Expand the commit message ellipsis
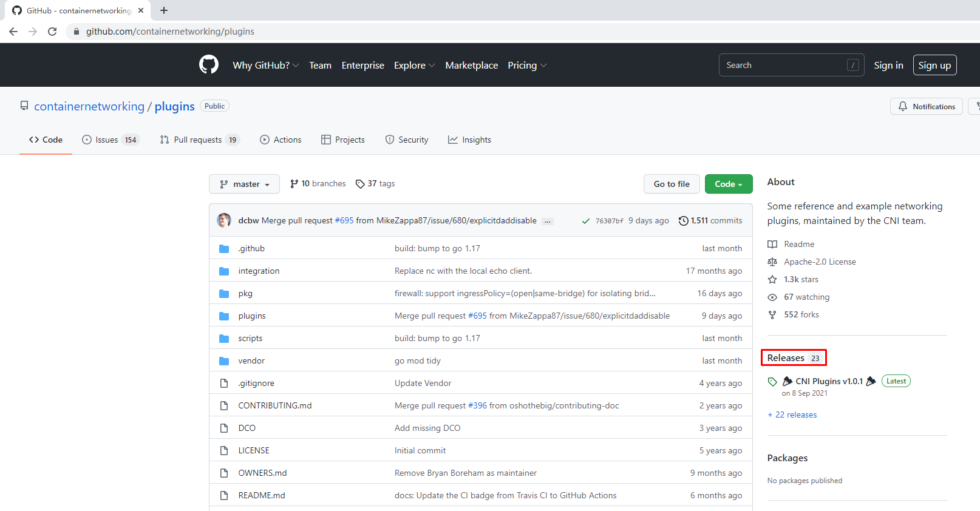Image resolution: width=980 pixels, height=511 pixels. point(548,222)
